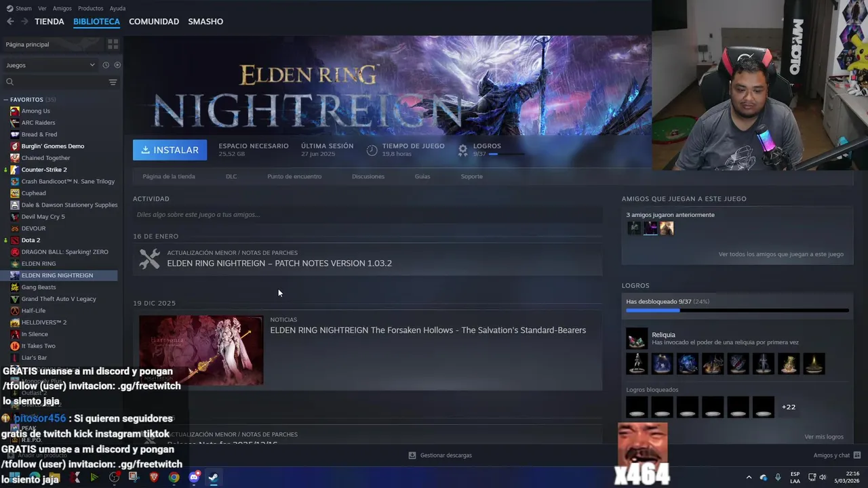Toggle ready-to-play filter icon

click(117, 65)
